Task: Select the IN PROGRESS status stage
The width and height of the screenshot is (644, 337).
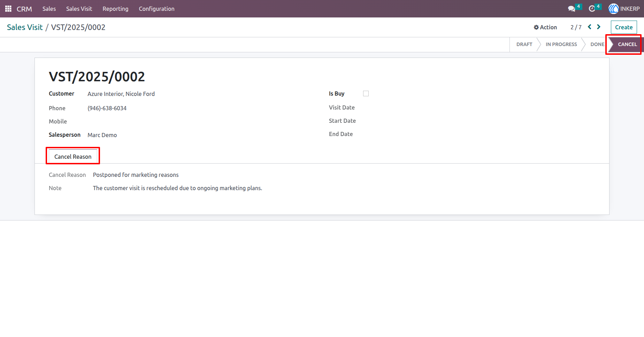Action: tap(561, 44)
